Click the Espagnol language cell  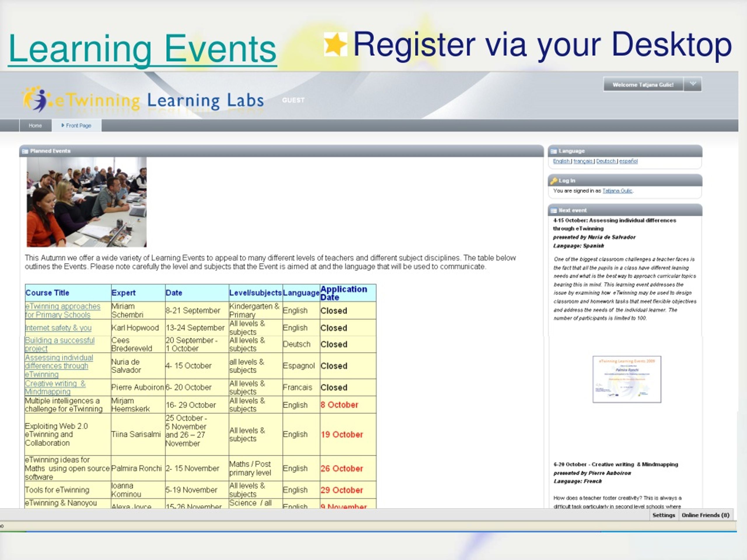point(301,366)
